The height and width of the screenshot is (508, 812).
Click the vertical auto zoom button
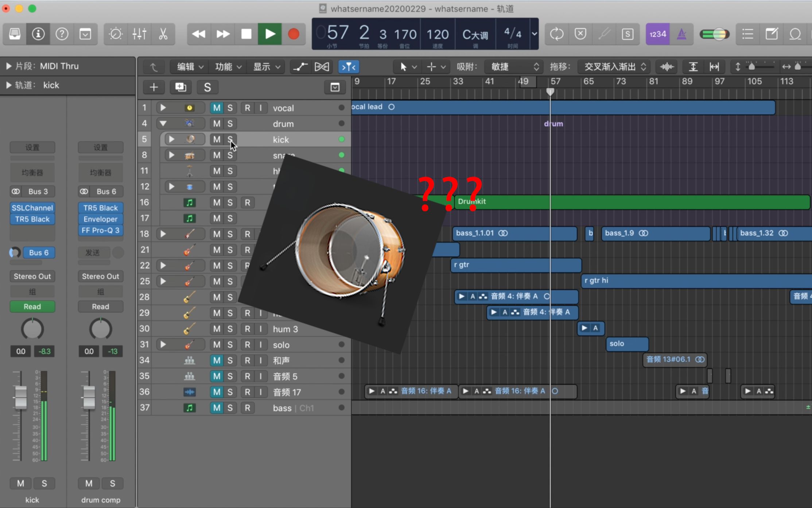[x=693, y=67]
